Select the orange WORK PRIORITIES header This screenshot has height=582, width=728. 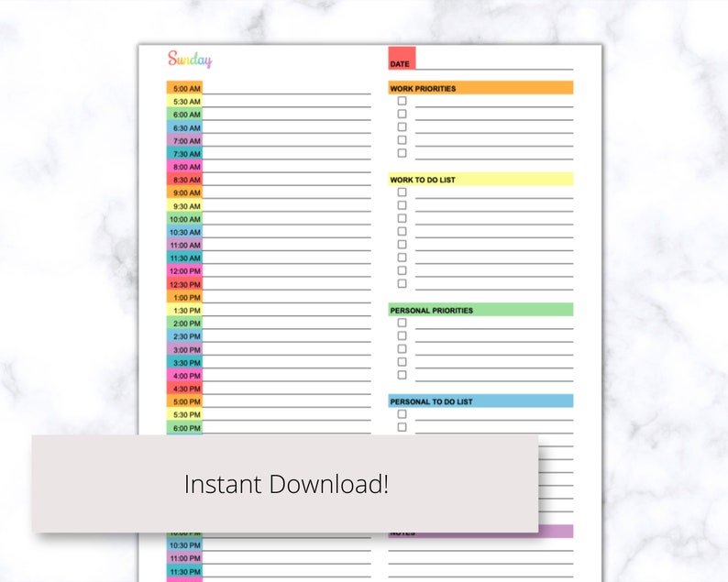[x=480, y=88]
